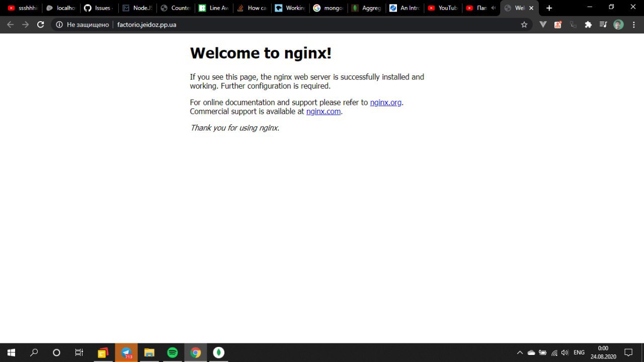The height and width of the screenshot is (362, 644).
Task: Open the Extensions puzzle-piece menu
Action: (x=588, y=24)
